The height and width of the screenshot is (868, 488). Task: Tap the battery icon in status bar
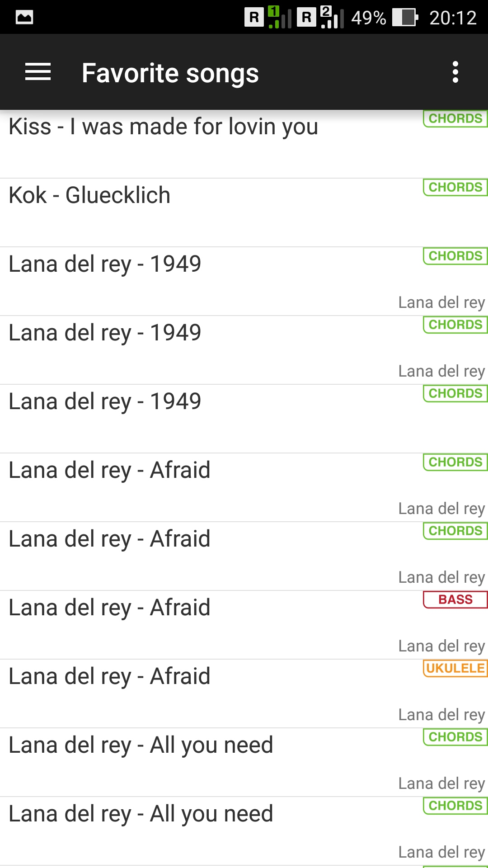[404, 18]
